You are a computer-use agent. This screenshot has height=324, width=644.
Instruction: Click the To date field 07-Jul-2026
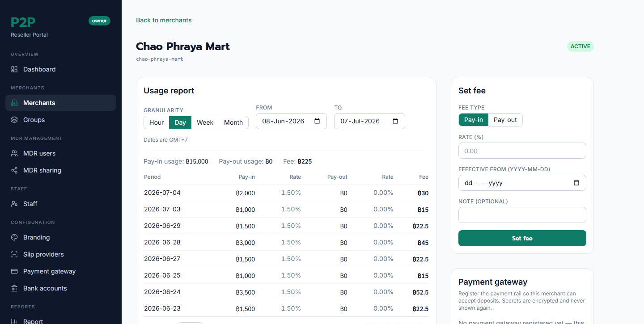(x=369, y=121)
